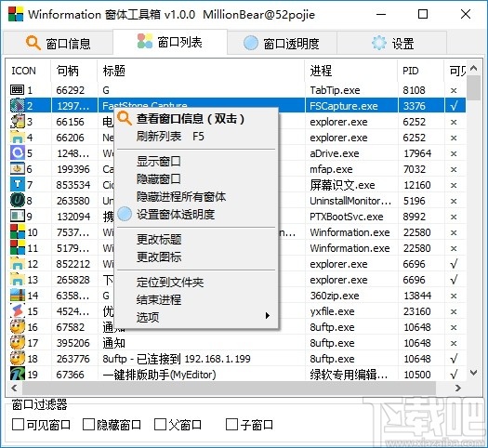
Task: Click the horizontal scrollbar right arrow
Action: click(x=458, y=388)
